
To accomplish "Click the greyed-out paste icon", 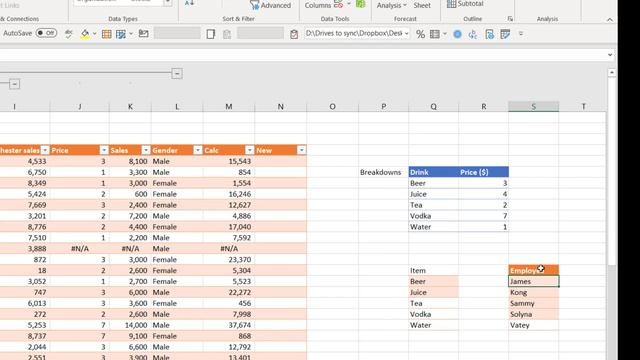I will point(227,34).
